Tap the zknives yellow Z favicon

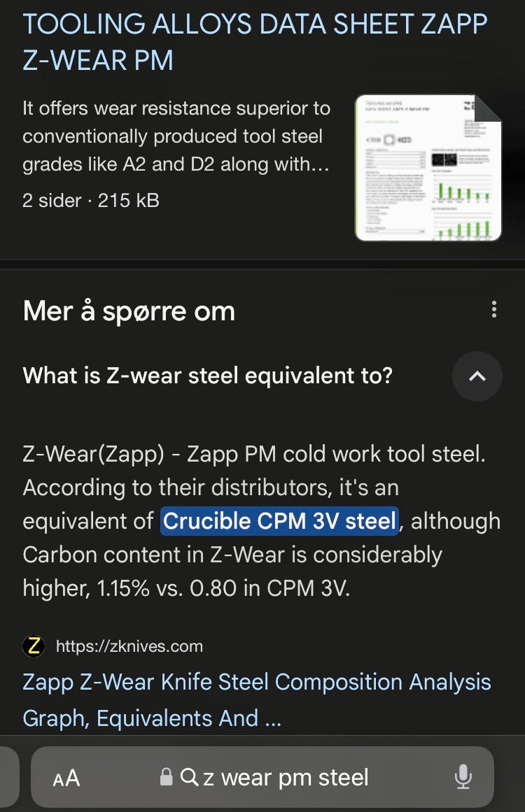click(34, 646)
